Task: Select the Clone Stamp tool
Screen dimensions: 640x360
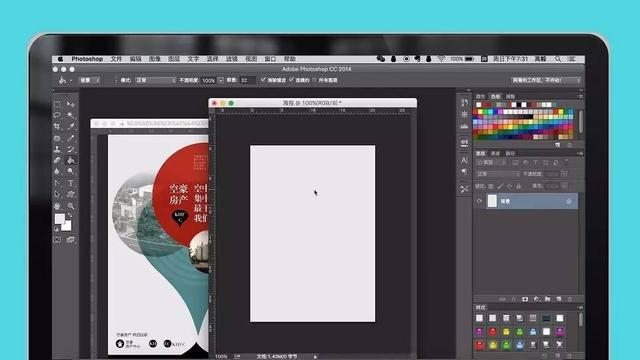Action: 58,149
